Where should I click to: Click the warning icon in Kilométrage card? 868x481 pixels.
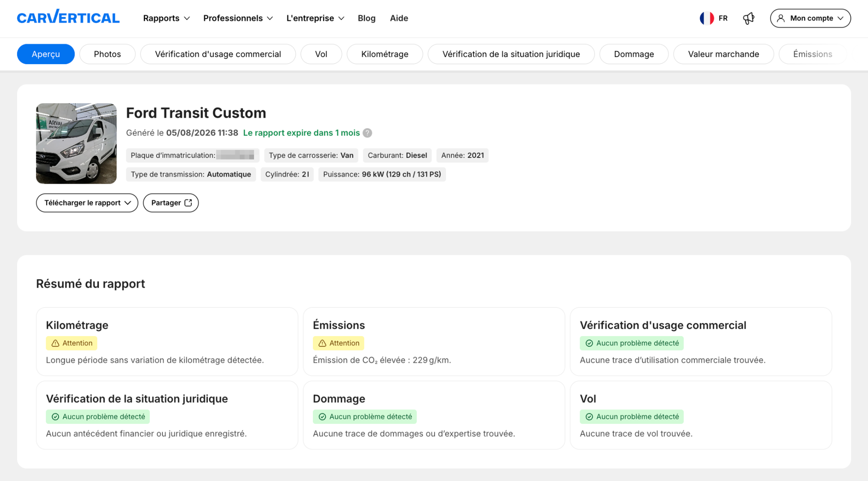[x=55, y=343]
